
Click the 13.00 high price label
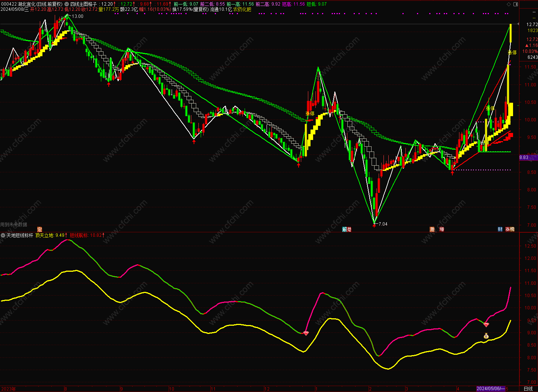click(x=77, y=16)
